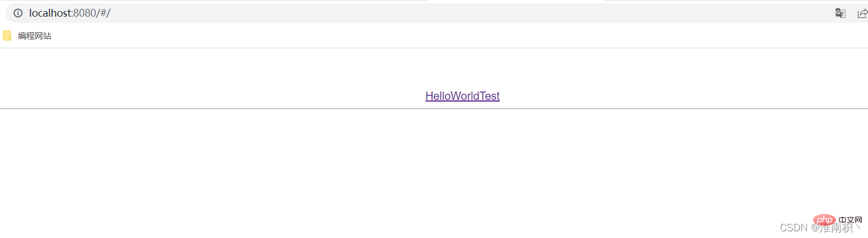Viewport: 868px width, 238px height.
Task: Click blank area left of HelloWorldTest link
Action: (210, 96)
